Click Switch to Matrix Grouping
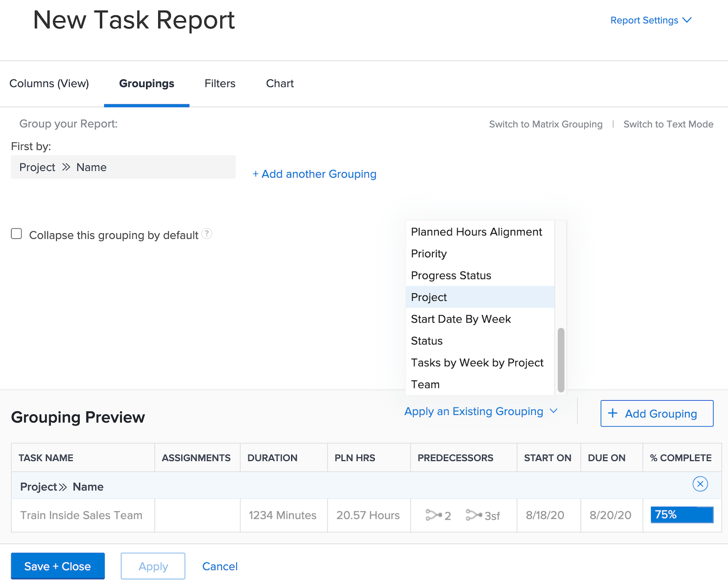 [x=546, y=124]
